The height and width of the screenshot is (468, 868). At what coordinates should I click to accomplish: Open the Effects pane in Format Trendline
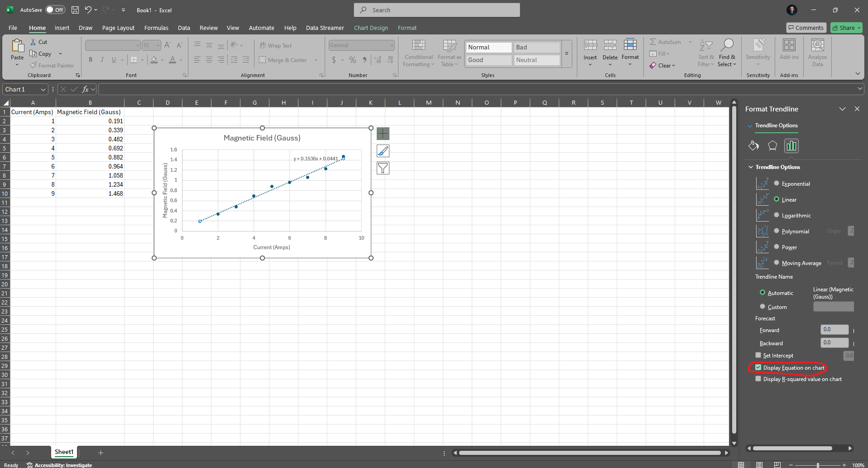point(772,145)
